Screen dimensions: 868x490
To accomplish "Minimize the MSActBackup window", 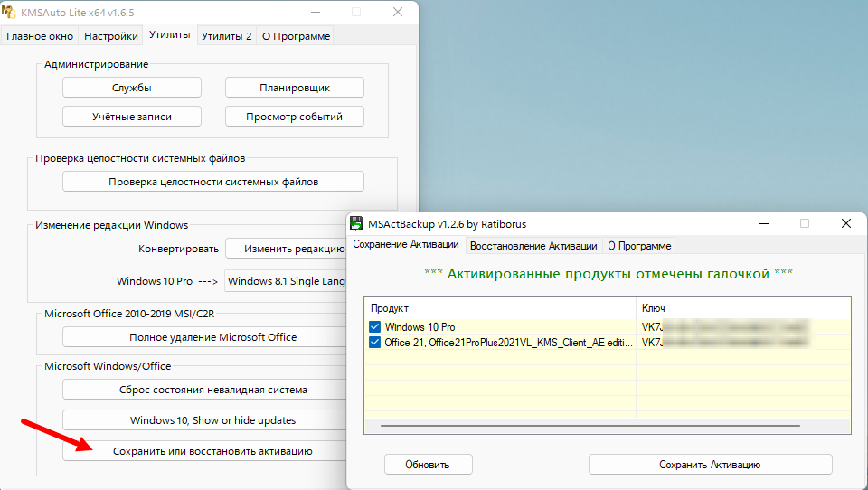I will tap(764, 223).
